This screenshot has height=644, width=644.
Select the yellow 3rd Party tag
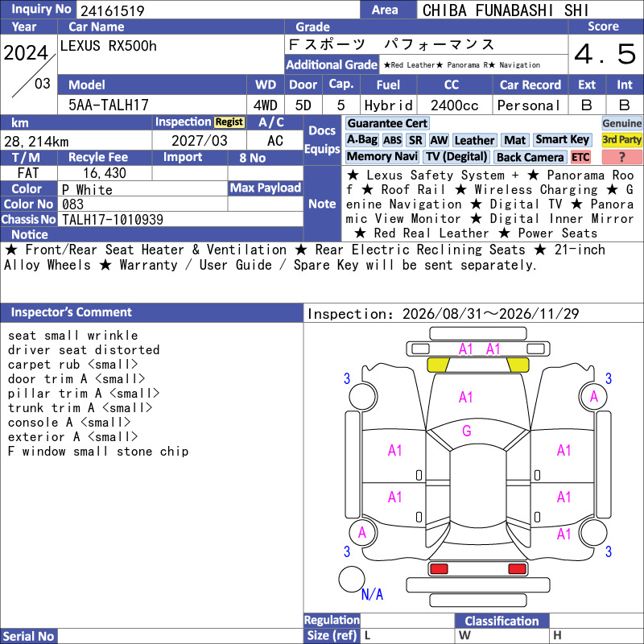point(621,139)
